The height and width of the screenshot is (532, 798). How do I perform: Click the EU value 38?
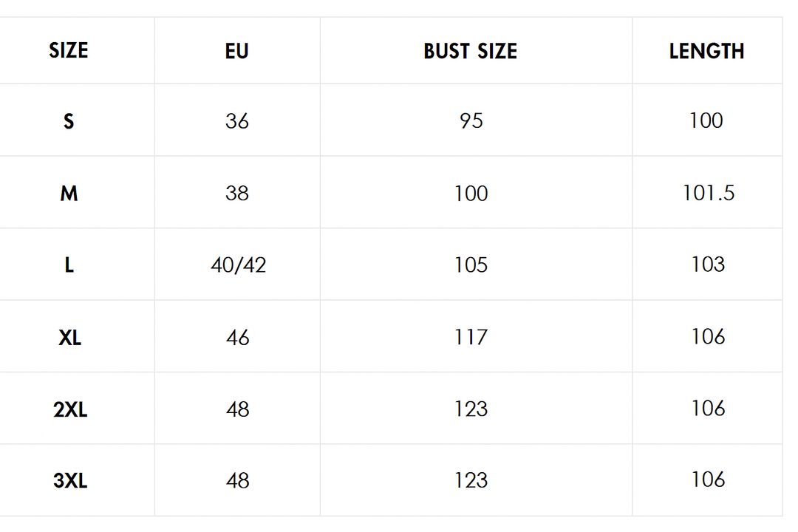pos(237,194)
